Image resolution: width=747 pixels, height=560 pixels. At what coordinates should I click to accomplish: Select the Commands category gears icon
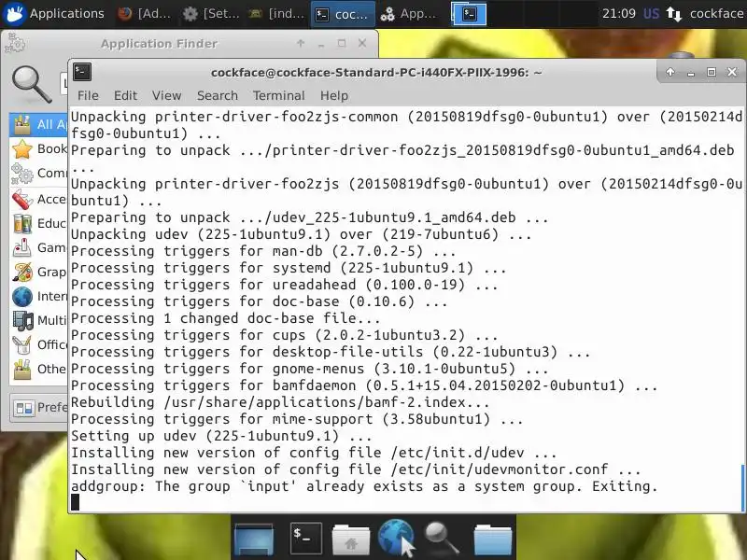click(x=22, y=174)
